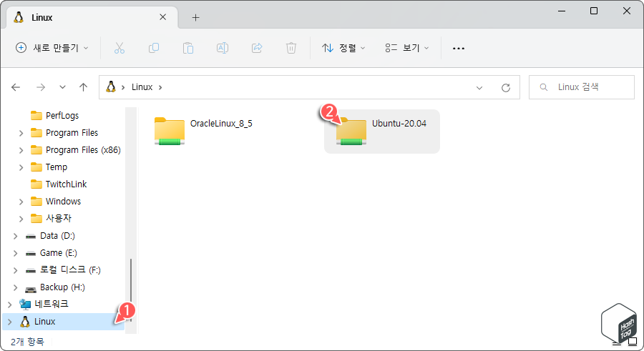Click the Game (E:) drive icon
644x351 pixels.
pos(30,253)
